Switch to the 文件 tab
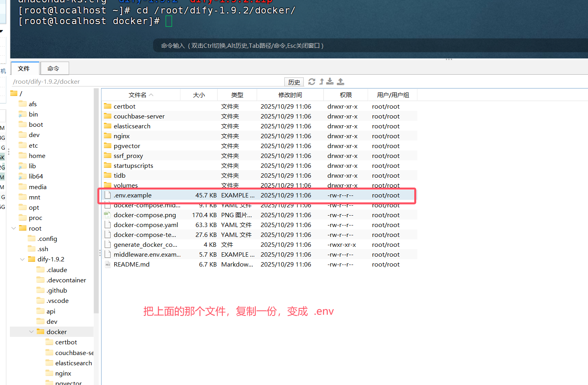The height and width of the screenshot is (385, 588). pyautogui.click(x=24, y=68)
